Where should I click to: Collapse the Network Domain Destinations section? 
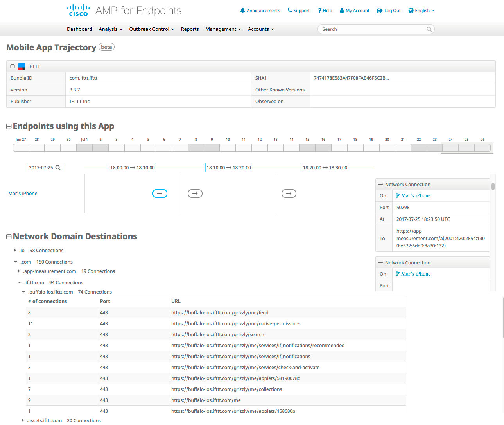(x=9, y=237)
